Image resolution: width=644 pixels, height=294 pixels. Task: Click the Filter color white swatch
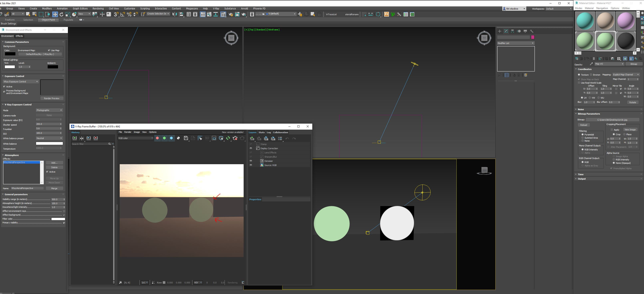pyautogui.click(x=58, y=219)
